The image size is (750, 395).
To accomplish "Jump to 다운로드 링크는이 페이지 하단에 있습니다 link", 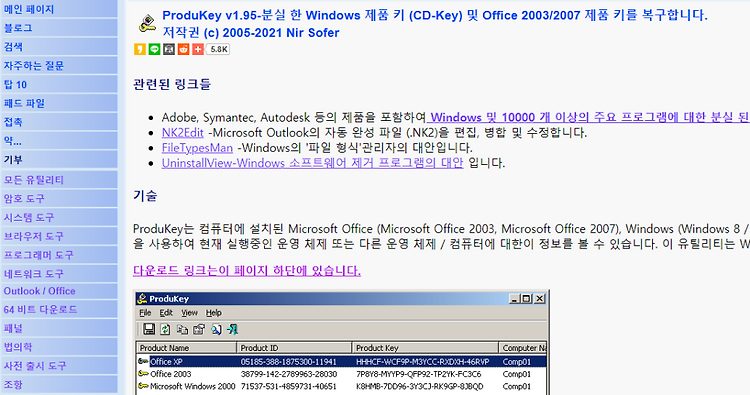I will [x=247, y=271].
